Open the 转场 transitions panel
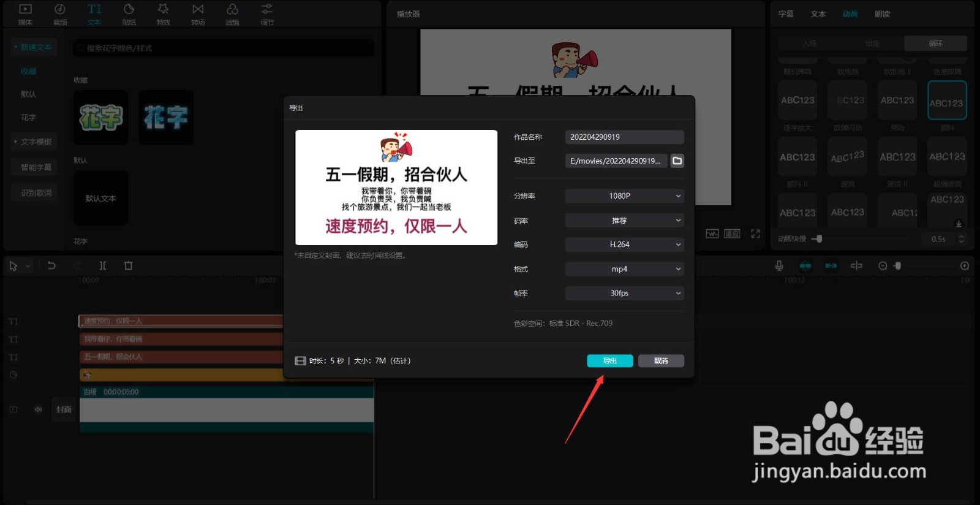Viewport: 980px width, 505px height. [198, 14]
